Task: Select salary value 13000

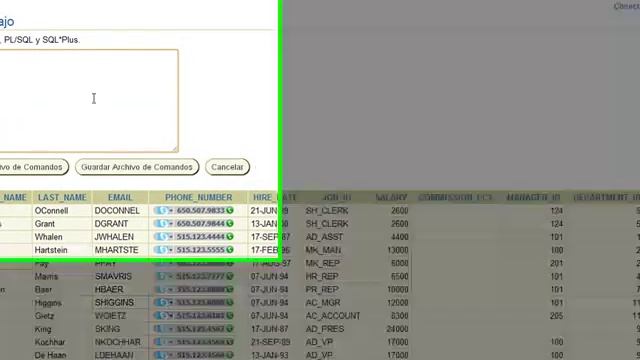Action: [398, 250]
